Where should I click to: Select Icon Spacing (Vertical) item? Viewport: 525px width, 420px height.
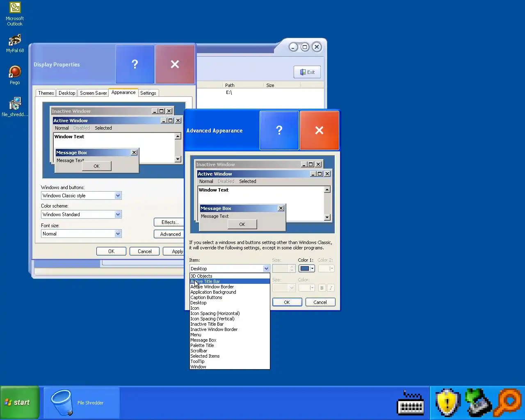coord(230,319)
